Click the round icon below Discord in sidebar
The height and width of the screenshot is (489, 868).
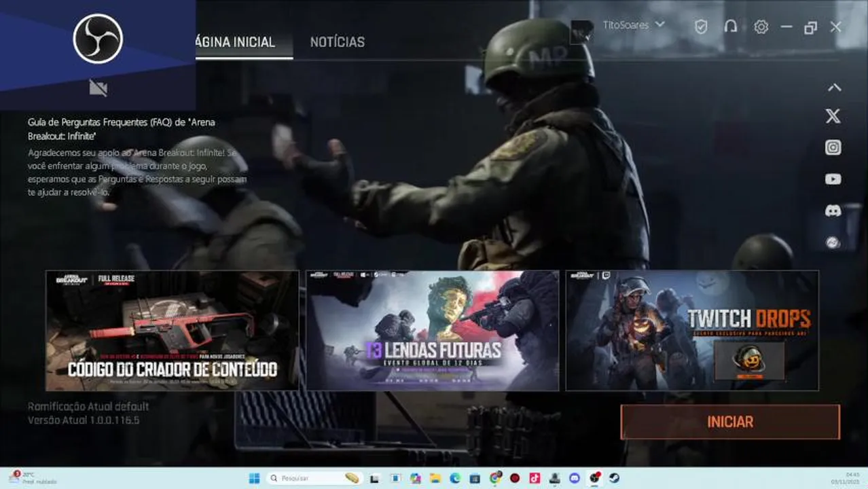tap(833, 242)
